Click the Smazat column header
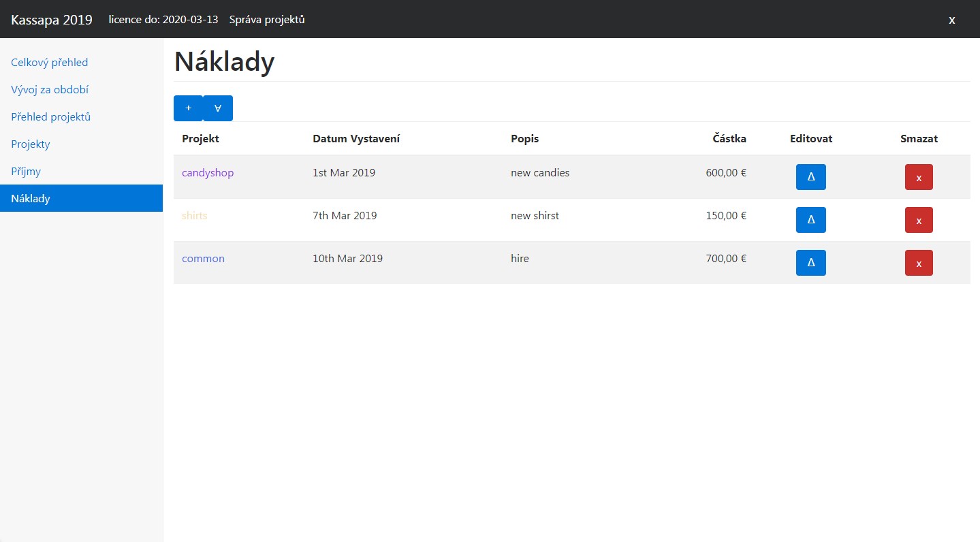Screen dimensions: 980x542 (919, 139)
